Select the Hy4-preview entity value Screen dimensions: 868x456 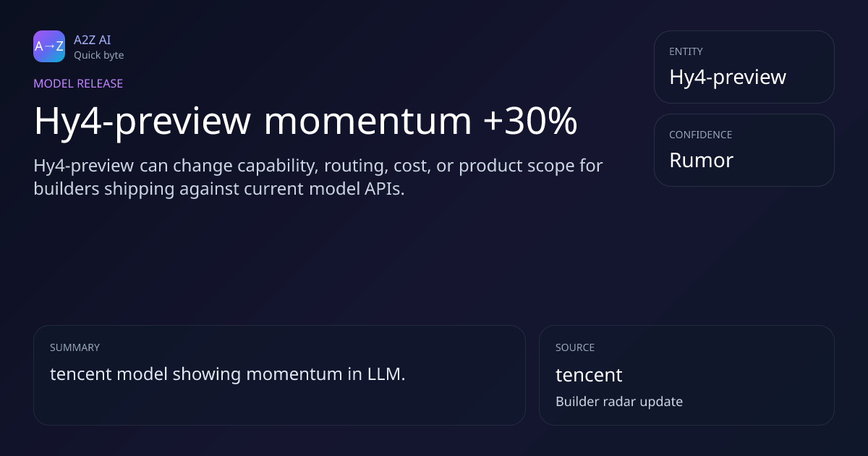(x=728, y=77)
